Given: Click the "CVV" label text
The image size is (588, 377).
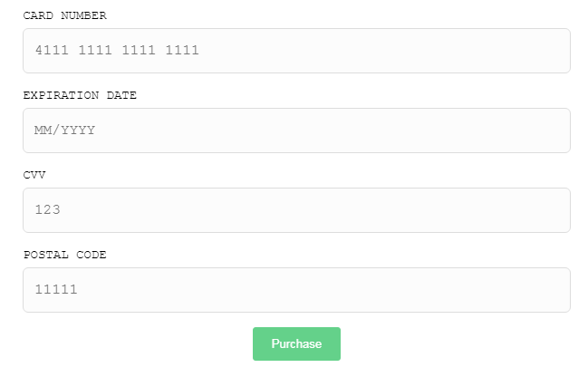Looking at the screenshot, I should coord(34,175).
